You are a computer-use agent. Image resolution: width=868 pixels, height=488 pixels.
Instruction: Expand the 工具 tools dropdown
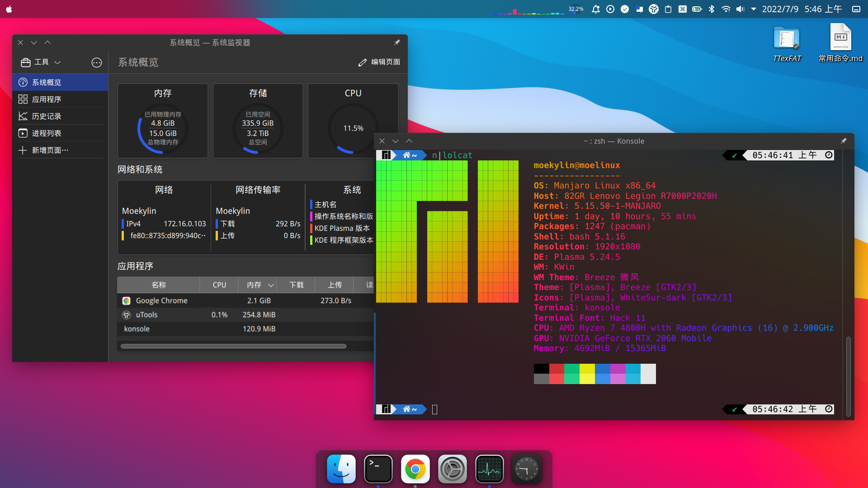coord(41,62)
